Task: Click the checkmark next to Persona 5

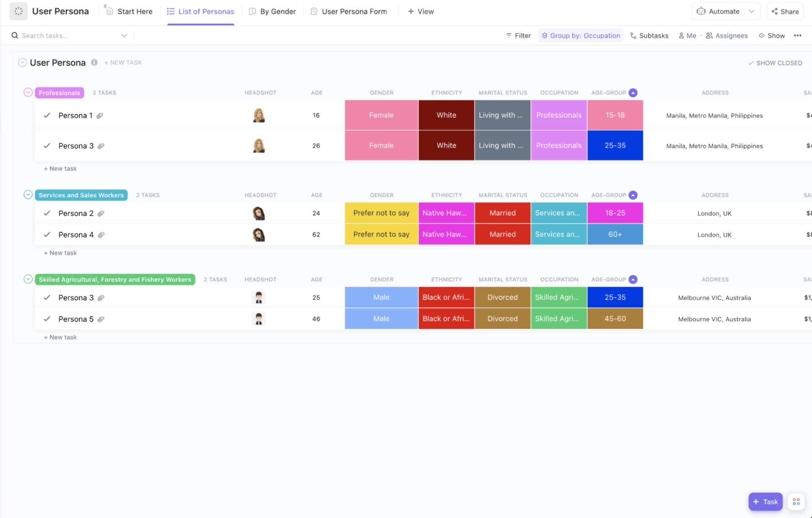Action: coord(47,319)
